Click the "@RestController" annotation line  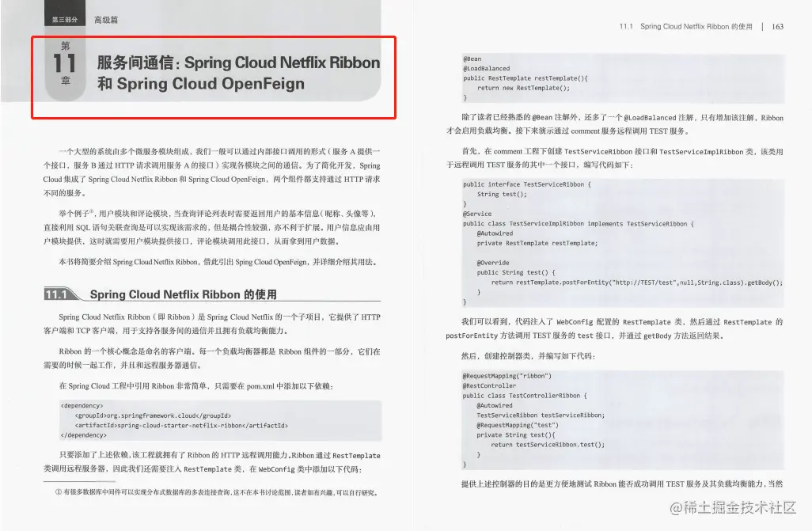point(489,386)
